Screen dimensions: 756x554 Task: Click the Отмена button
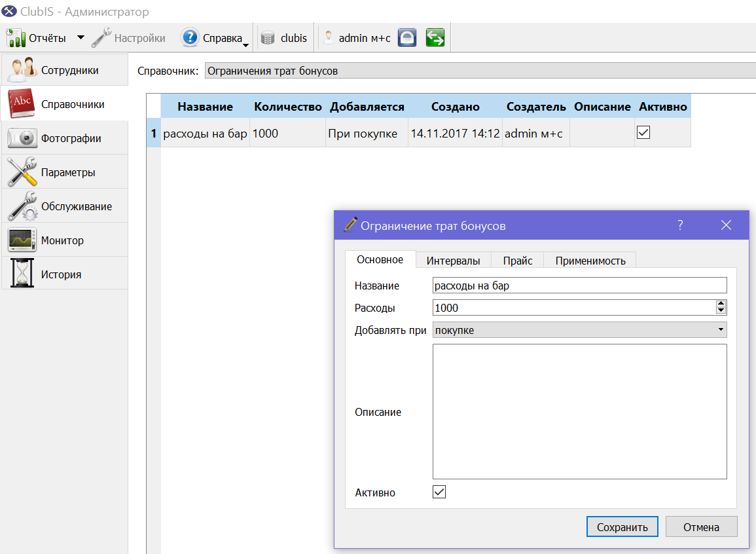(x=701, y=527)
